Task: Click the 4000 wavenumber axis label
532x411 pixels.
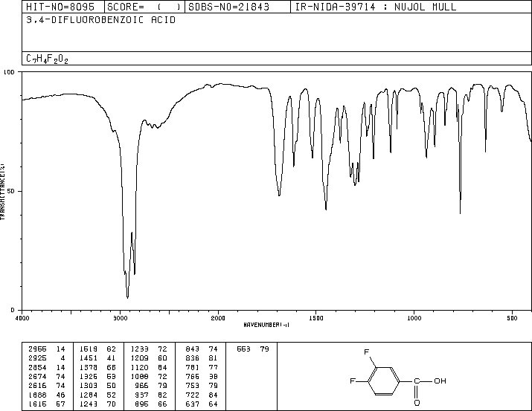Action: tap(22, 318)
